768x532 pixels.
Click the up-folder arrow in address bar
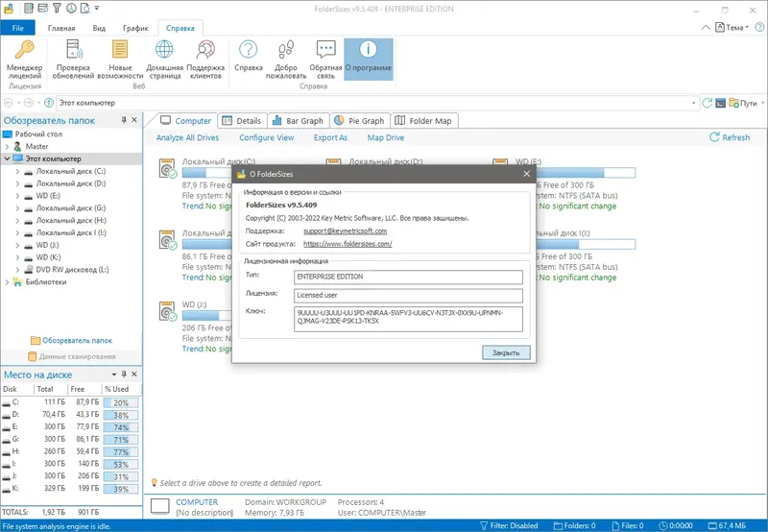click(x=49, y=103)
